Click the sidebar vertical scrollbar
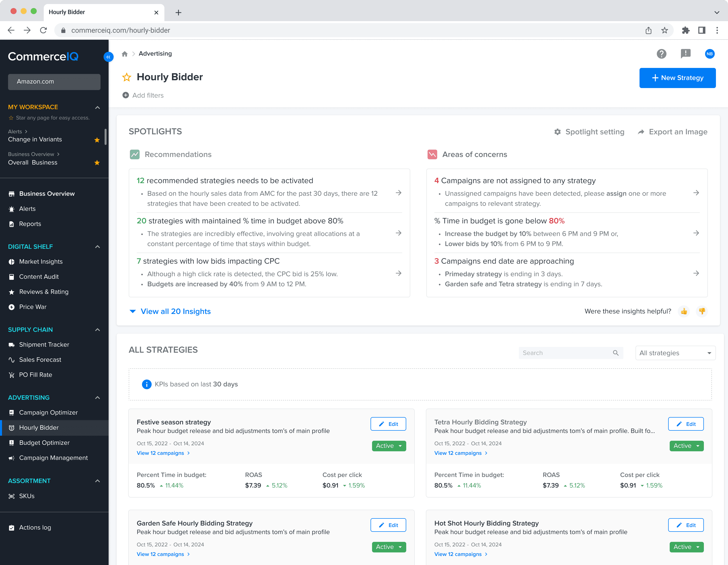The height and width of the screenshot is (565, 728). pyautogui.click(x=105, y=137)
